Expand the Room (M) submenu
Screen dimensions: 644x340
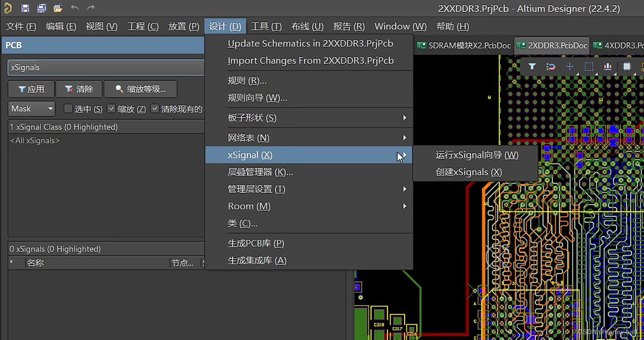coord(249,206)
